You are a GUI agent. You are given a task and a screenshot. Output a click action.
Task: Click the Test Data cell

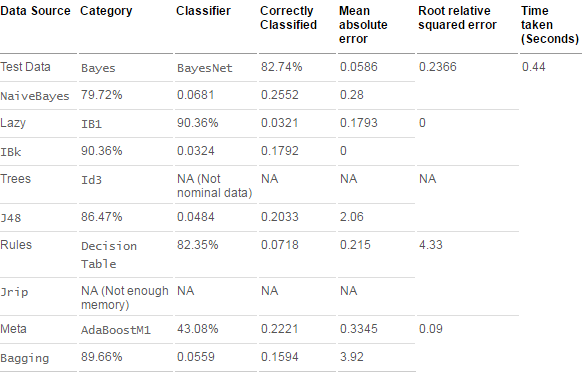coord(25,67)
